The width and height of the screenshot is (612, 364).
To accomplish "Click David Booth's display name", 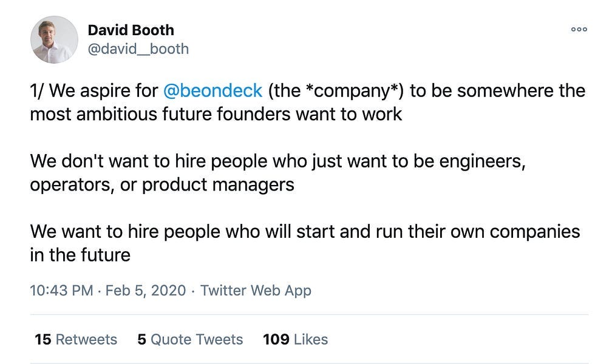I will pos(131,30).
